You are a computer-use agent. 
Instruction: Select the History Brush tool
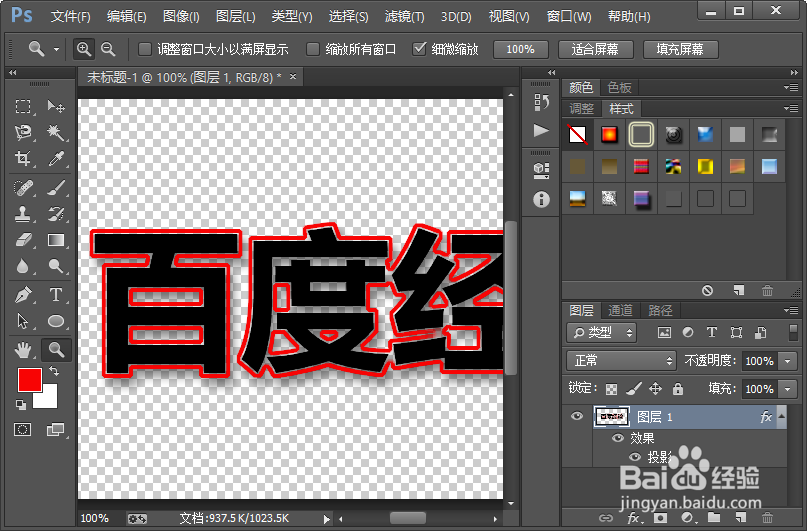(x=56, y=214)
